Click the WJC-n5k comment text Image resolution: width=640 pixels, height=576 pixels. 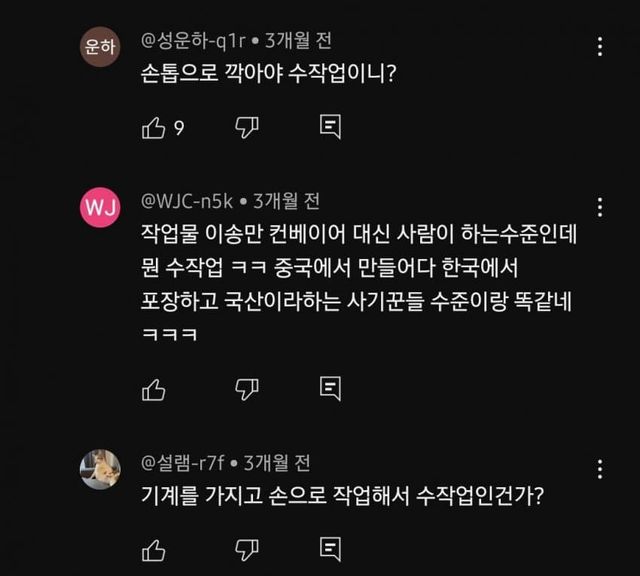click(x=355, y=271)
